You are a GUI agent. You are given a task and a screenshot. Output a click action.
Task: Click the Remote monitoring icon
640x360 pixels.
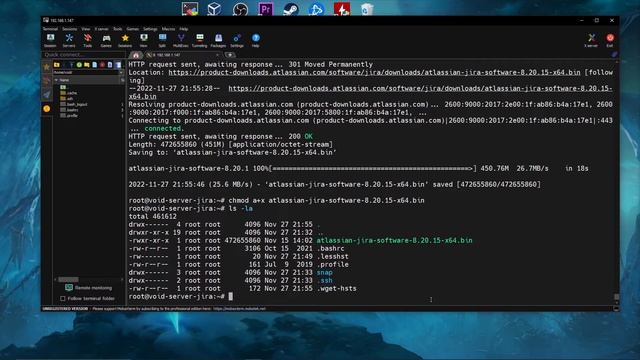tap(69, 288)
